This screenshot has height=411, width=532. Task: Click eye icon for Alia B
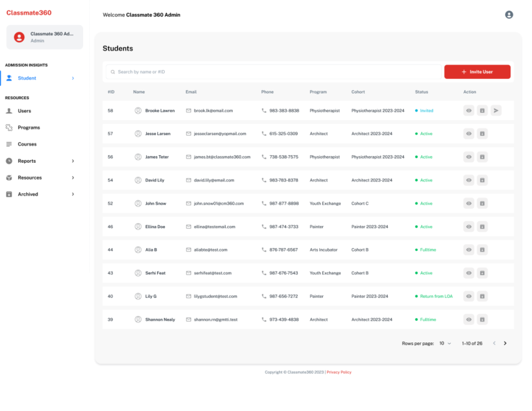click(469, 250)
